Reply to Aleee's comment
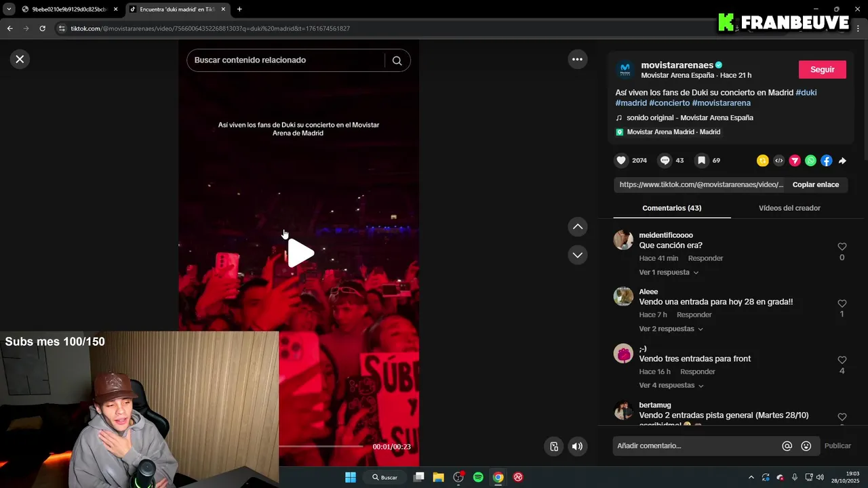Viewport: 868px width, 488px height. (x=694, y=315)
